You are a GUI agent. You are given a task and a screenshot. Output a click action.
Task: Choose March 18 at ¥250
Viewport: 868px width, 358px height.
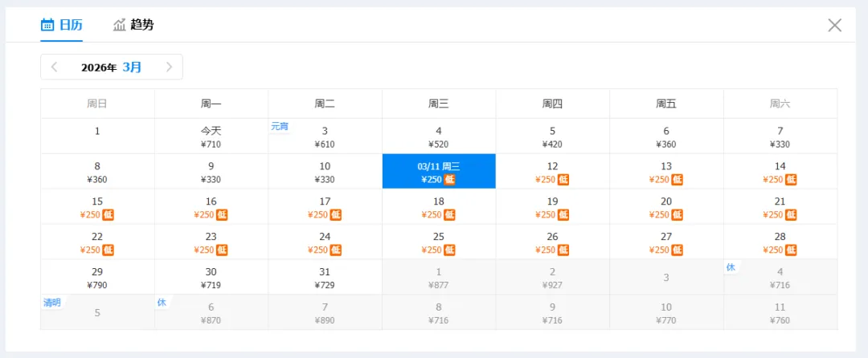click(x=439, y=207)
